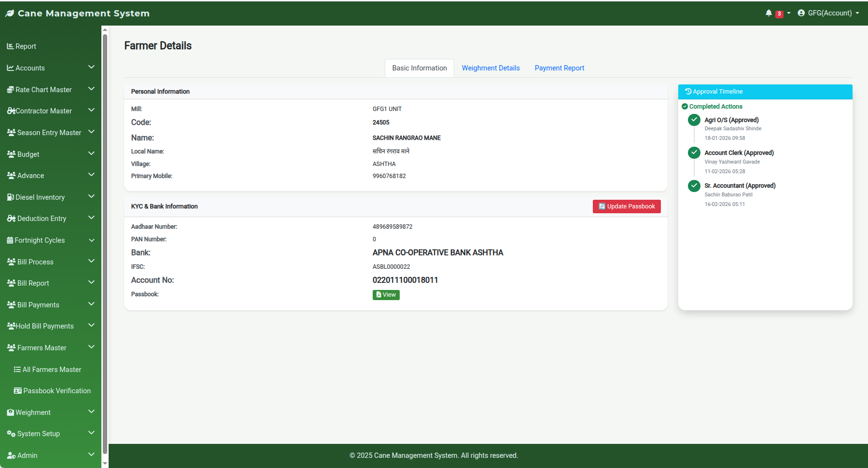Click the All Farmers Master list icon

[17, 370]
